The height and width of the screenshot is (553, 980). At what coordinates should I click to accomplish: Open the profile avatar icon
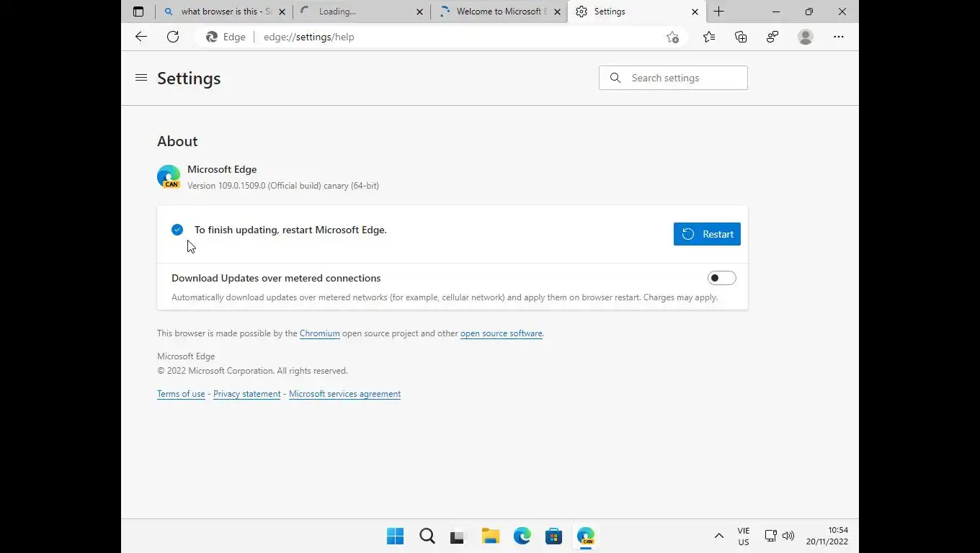[806, 37]
